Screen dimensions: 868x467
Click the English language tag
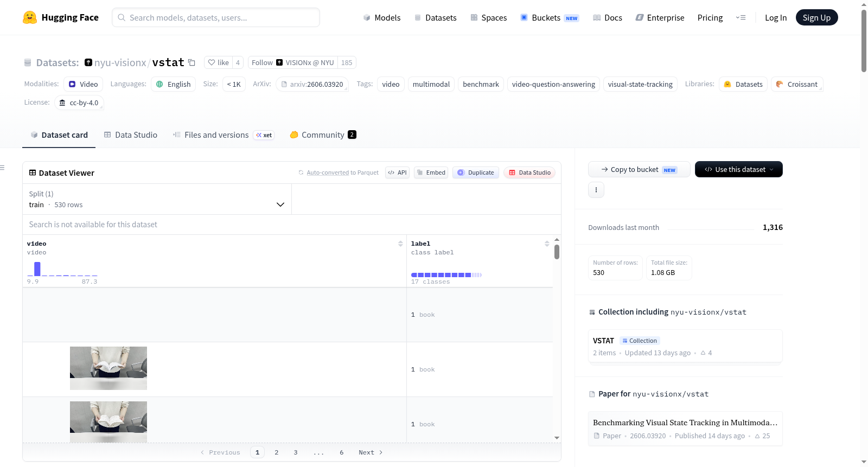(174, 84)
